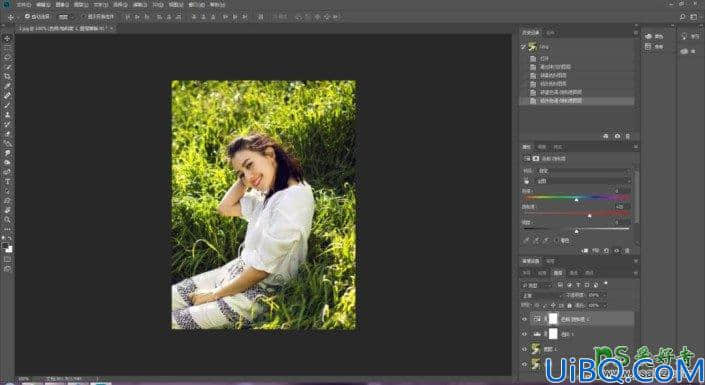The width and height of the screenshot is (705, 385).
Task: Open the channel range dropdown in Properties
Action: pos(584,181)
